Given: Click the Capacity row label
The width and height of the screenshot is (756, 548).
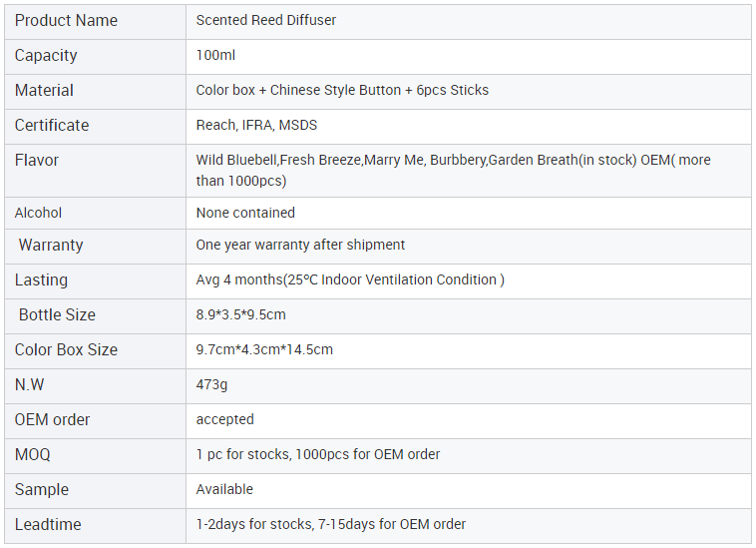Looking at the screenshot, I should pos(46,56).
